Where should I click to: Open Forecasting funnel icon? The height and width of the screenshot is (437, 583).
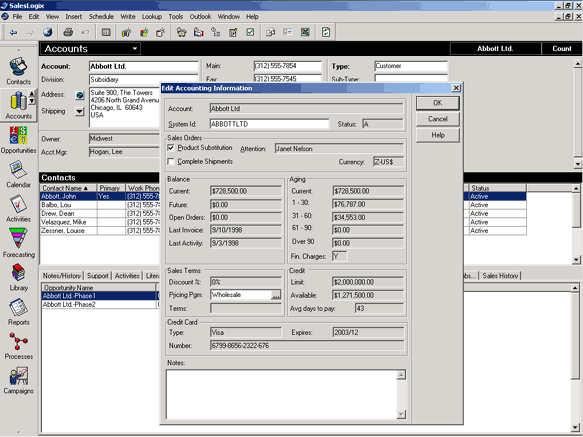tap(18, 243)
